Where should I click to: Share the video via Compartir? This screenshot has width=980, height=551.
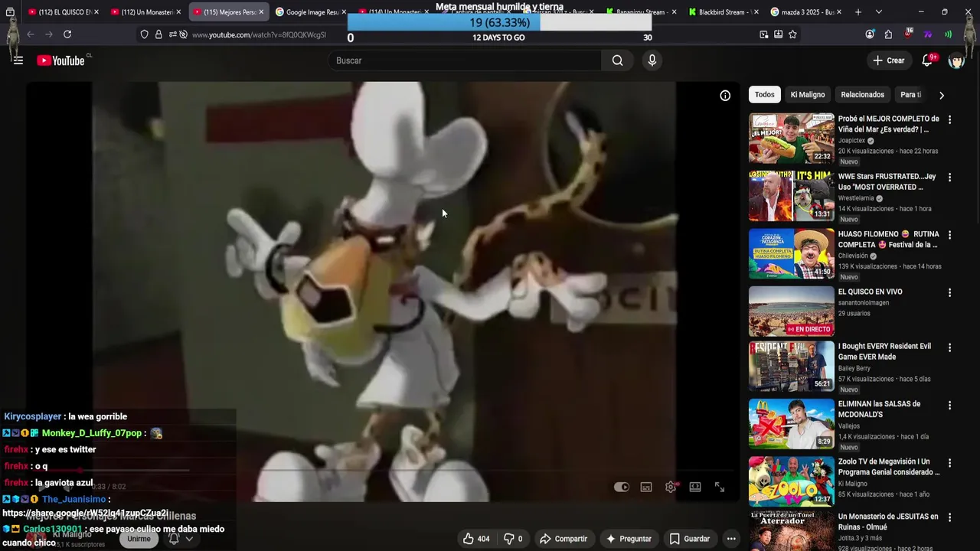point(563,539)
